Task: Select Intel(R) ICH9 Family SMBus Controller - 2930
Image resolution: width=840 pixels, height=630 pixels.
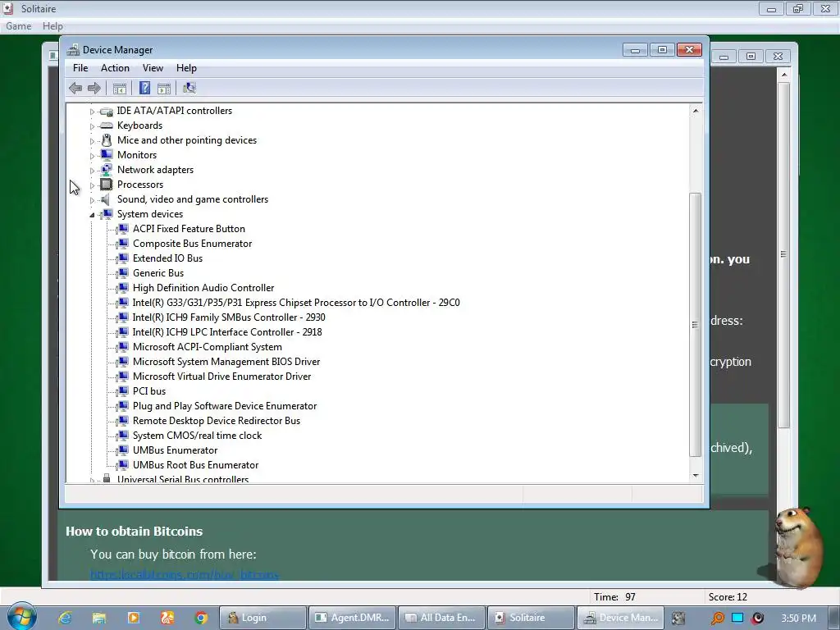Action: point(229,317)
